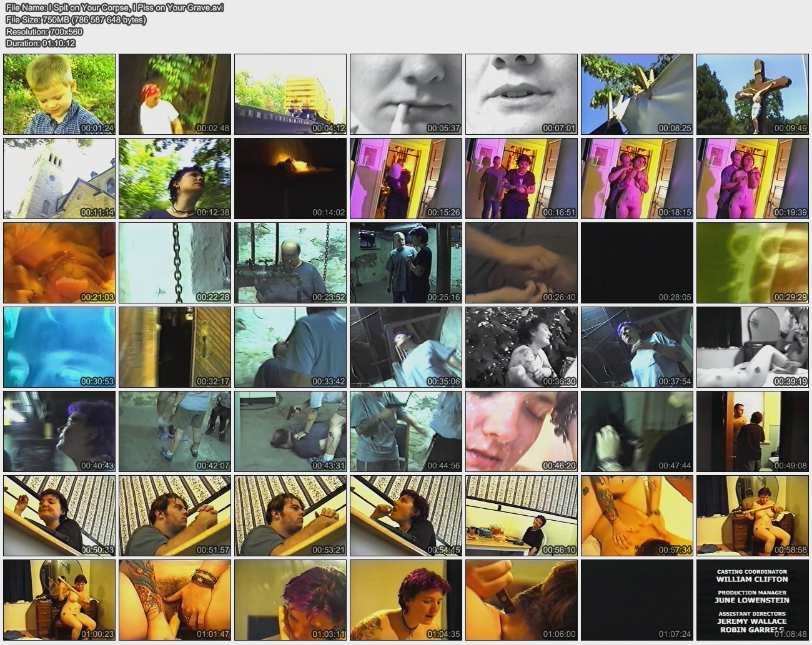Click the File Name text line

[115, 7]
